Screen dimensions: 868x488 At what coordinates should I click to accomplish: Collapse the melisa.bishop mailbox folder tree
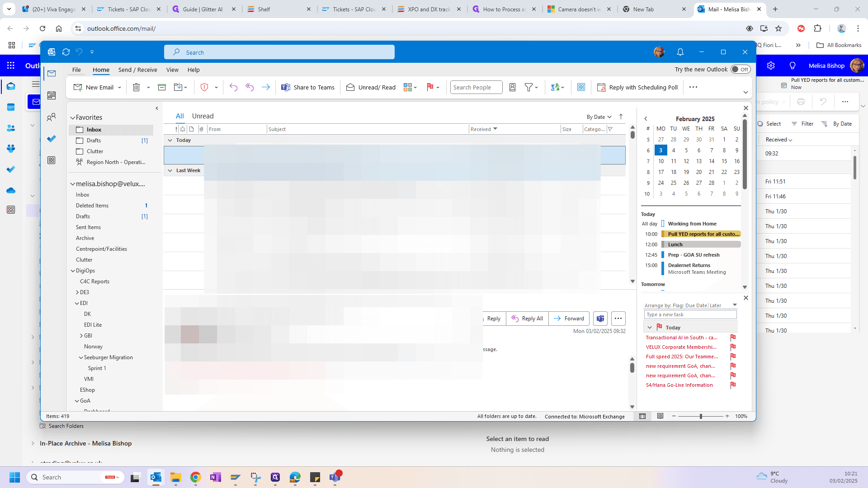tap(72, 184)
